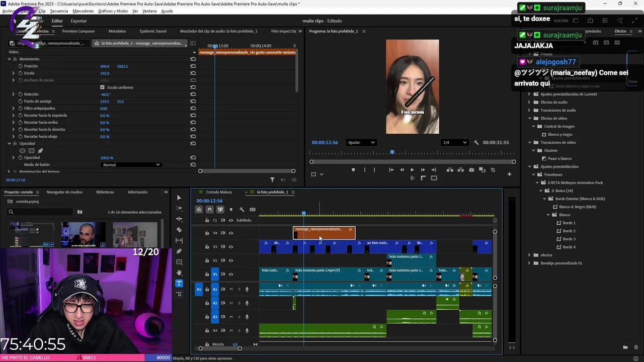
Task: Open timeline display settings wrench icon
Action: click(242, 210)
